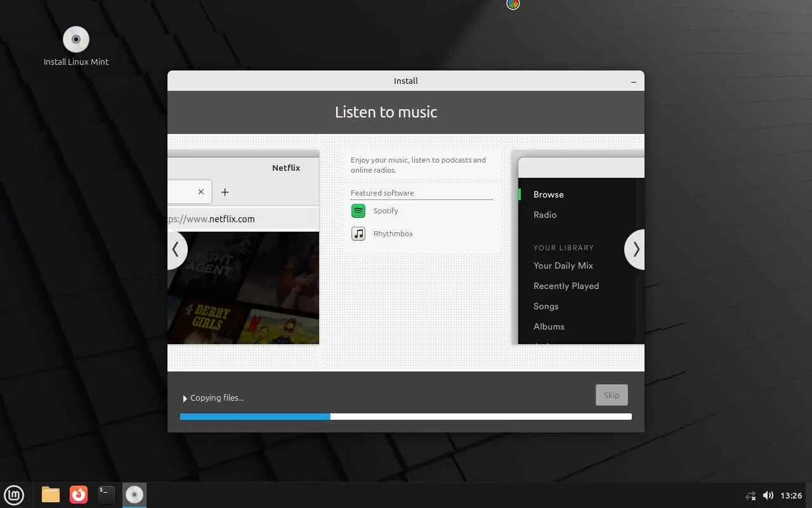Image resolution: width=812 pixels, height=508 pixels.
Task: Click the tab close X in Netflix preview
Action: [201, 192]
